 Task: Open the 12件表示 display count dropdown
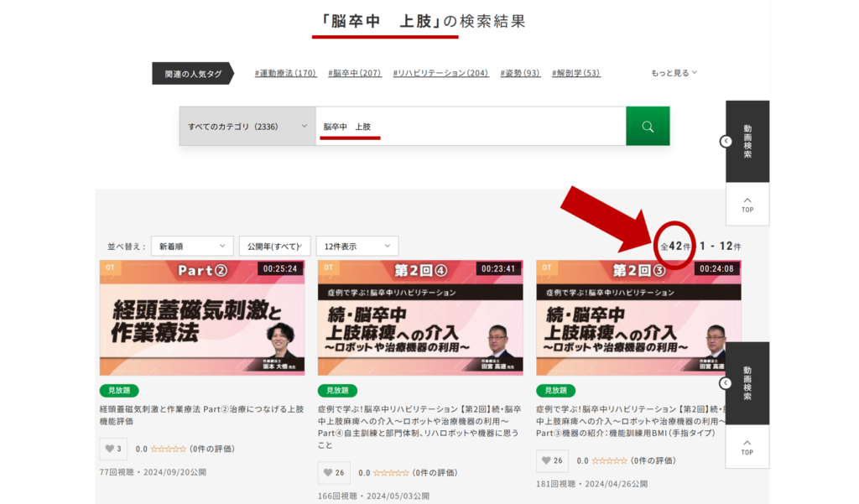tap(357, 246)
